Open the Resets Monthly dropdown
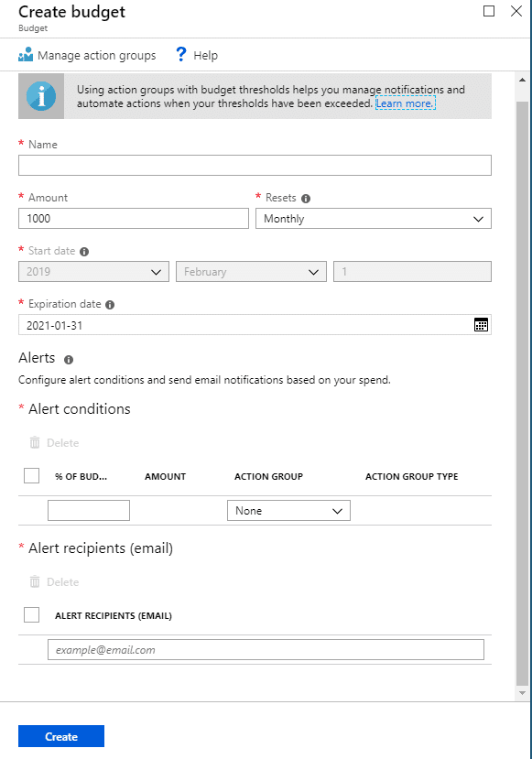The image size is (532, 759). 374,218
